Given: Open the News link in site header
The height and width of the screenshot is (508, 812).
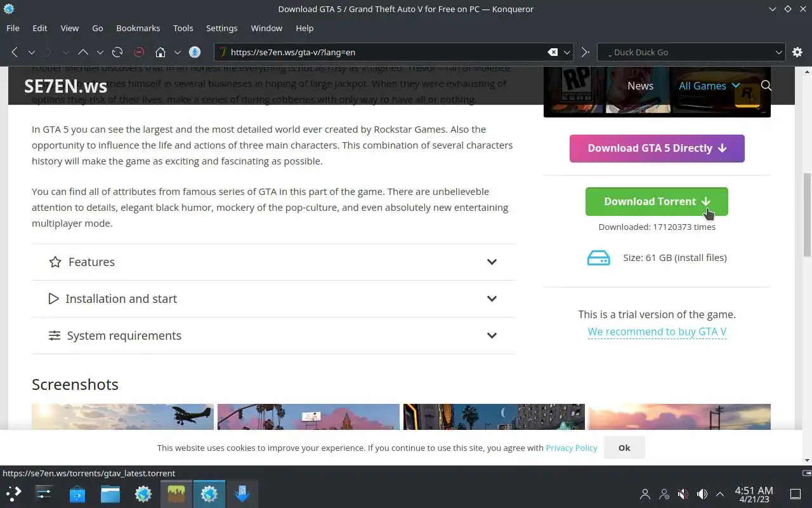Looking at the screenshot, I should click(640, 86).
